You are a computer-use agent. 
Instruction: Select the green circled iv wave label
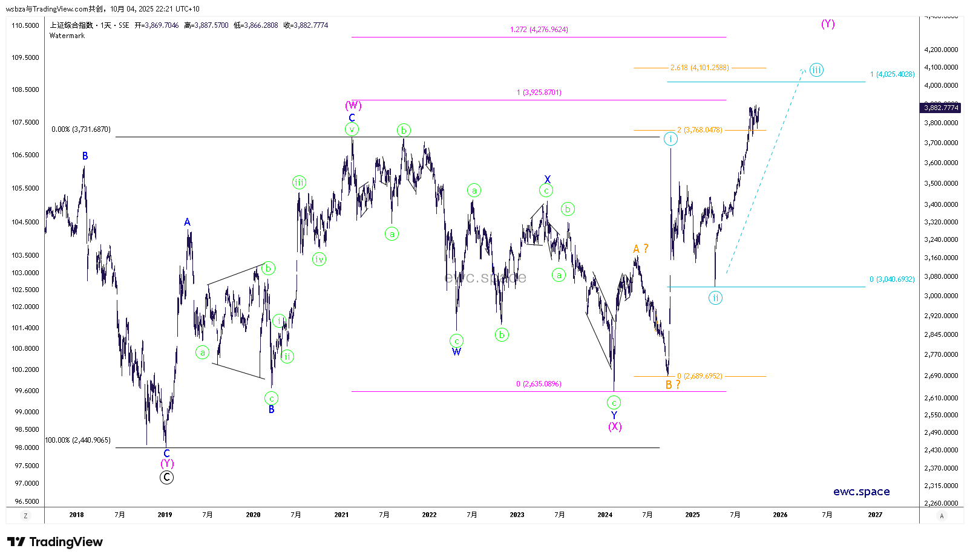pos(319,259)
